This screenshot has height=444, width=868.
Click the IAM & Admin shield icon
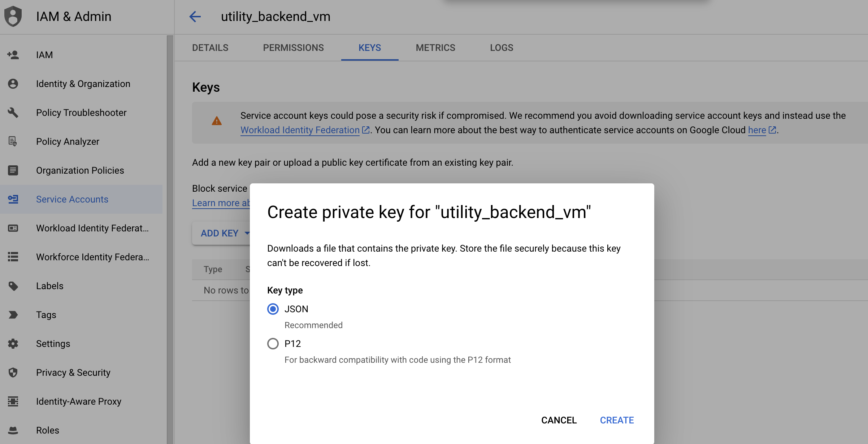point(13,17)
